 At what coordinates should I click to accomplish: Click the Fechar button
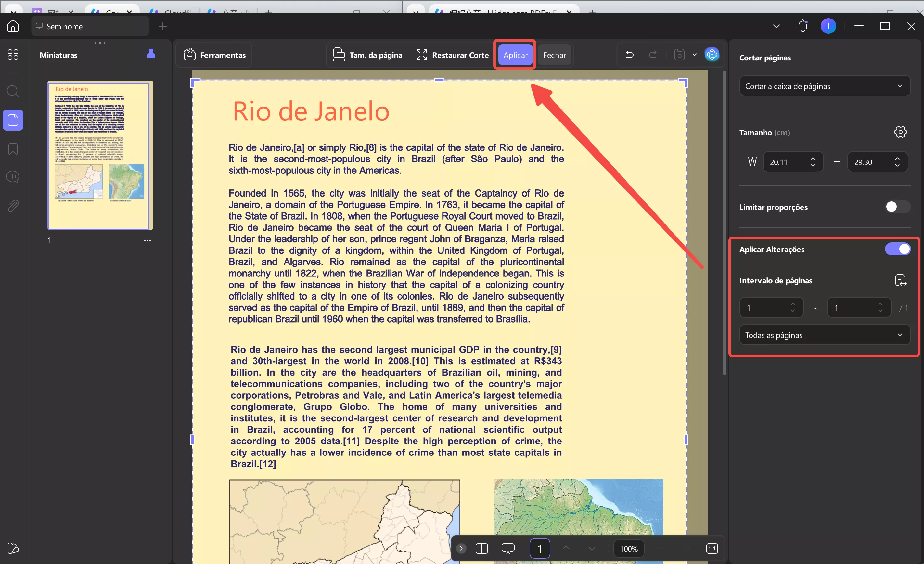click(554, 55)
